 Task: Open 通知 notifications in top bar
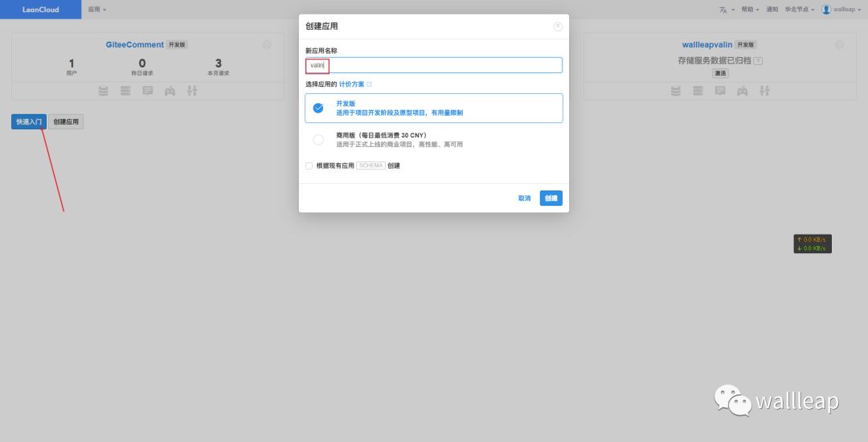(772, 10)
